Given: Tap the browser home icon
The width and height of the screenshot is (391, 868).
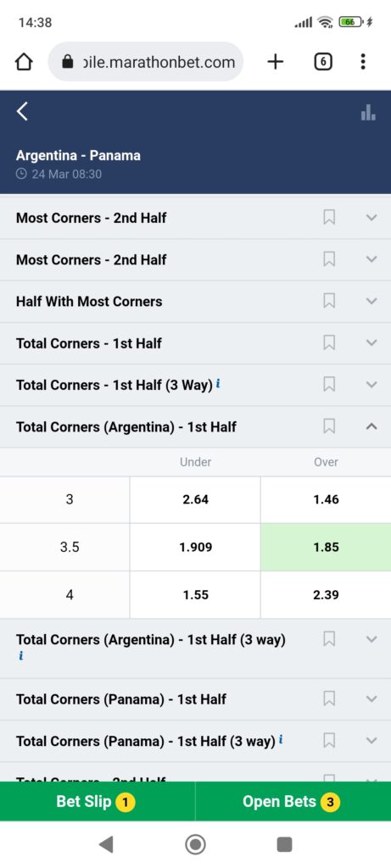Looking at the screenshot, I should click(24, 62).
